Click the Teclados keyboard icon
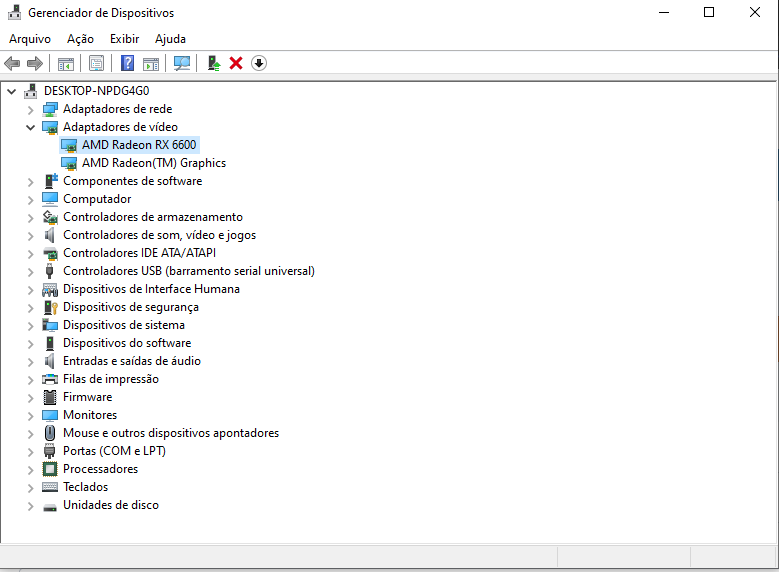 tap(50, 487)
